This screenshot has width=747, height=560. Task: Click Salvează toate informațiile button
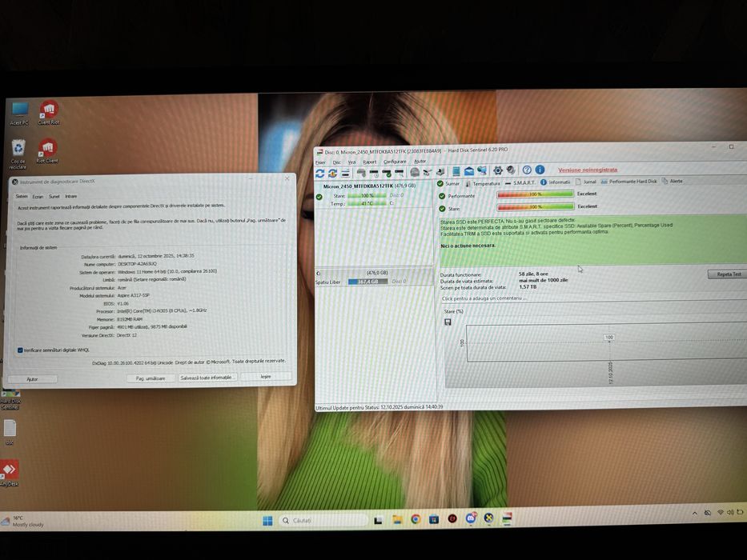pos(207,378)
